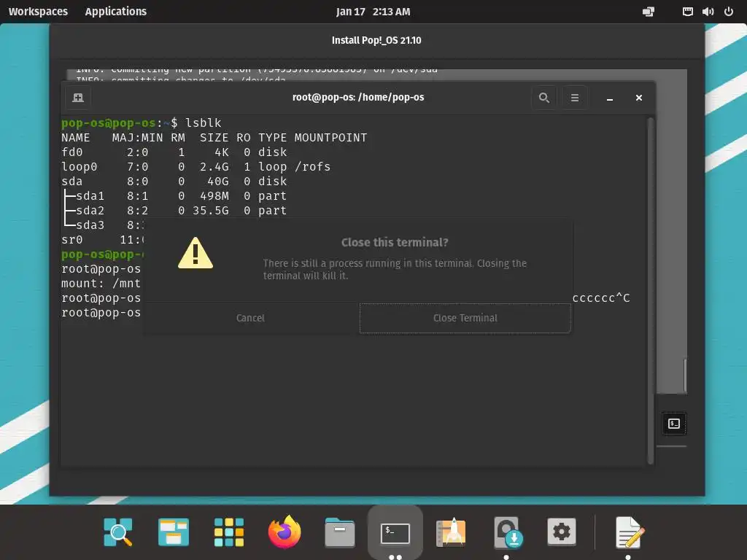
Task: Click the terminal log toggle icon in installer window
Action: coord(674,424)
